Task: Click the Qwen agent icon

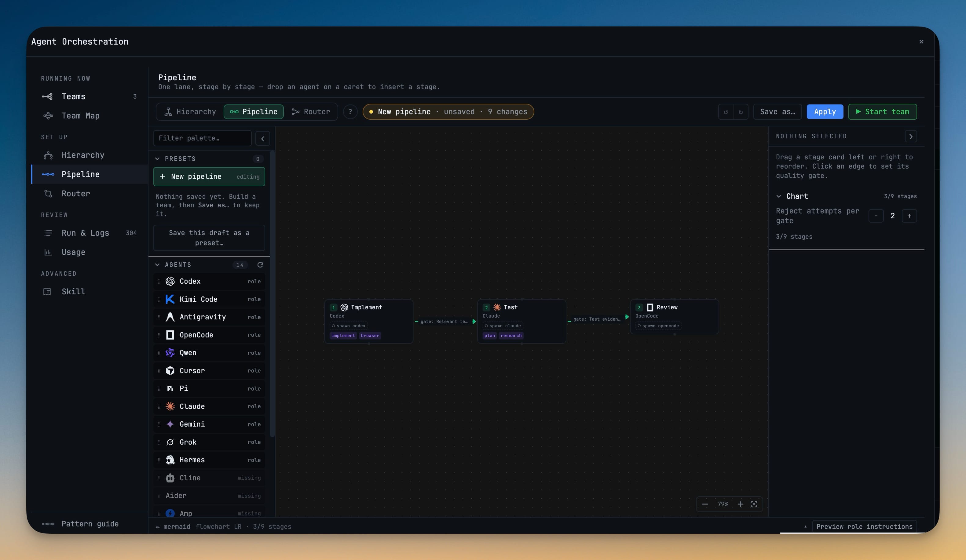Action: (x=170, y=353)
